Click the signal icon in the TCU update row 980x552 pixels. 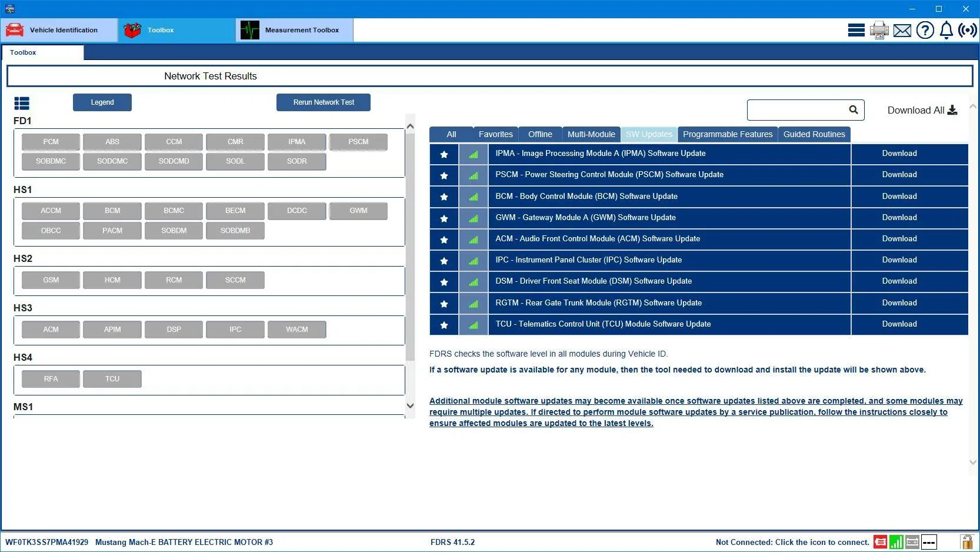[x=474, y=325]
